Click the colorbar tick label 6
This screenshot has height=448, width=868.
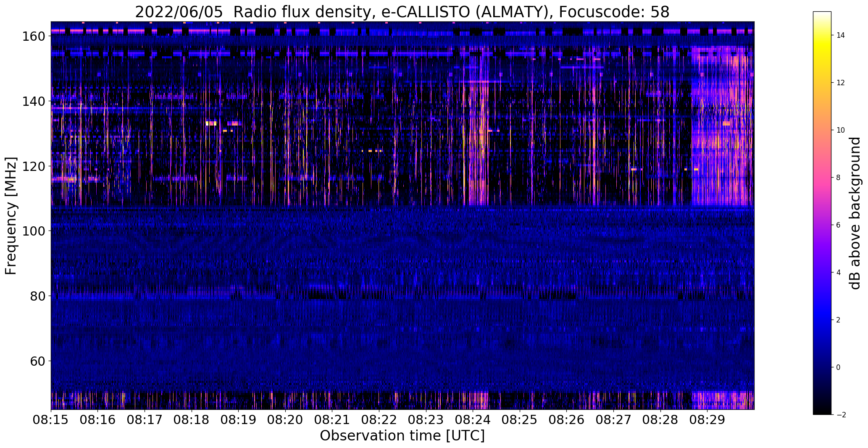[x=838, y=225]
